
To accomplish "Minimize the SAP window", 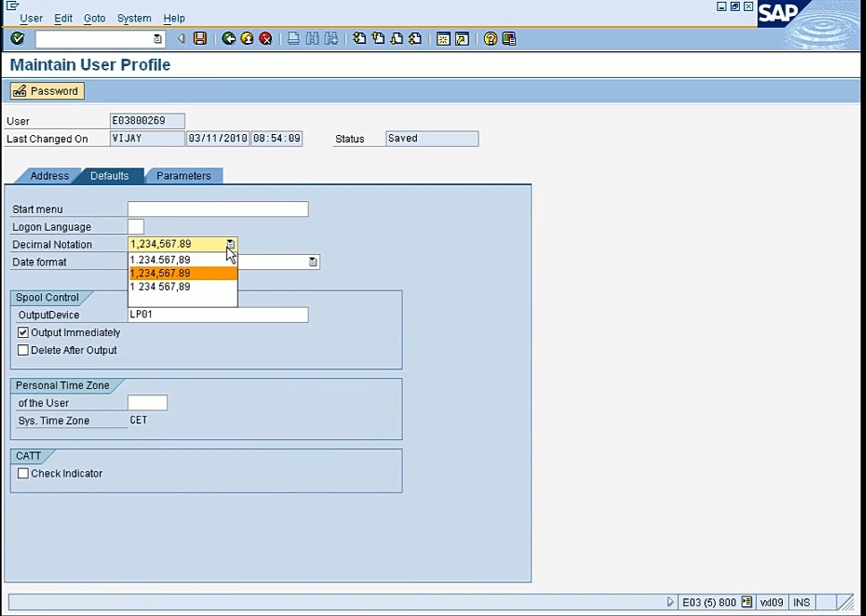I will pyautogui.click(x=721, y=6).
